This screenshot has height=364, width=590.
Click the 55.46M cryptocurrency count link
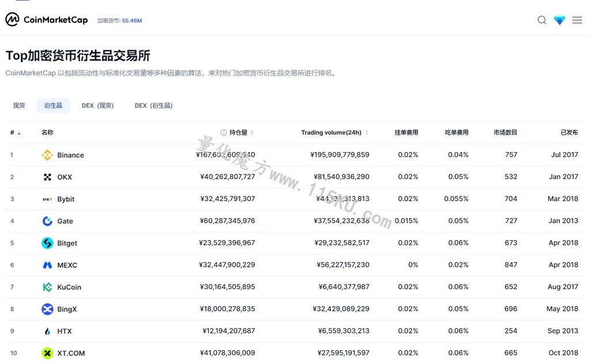[x=132, y=21]
